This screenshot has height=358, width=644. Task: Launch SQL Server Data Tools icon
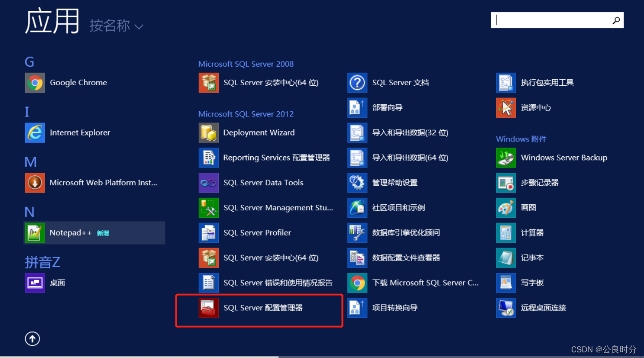click(209, 183)
